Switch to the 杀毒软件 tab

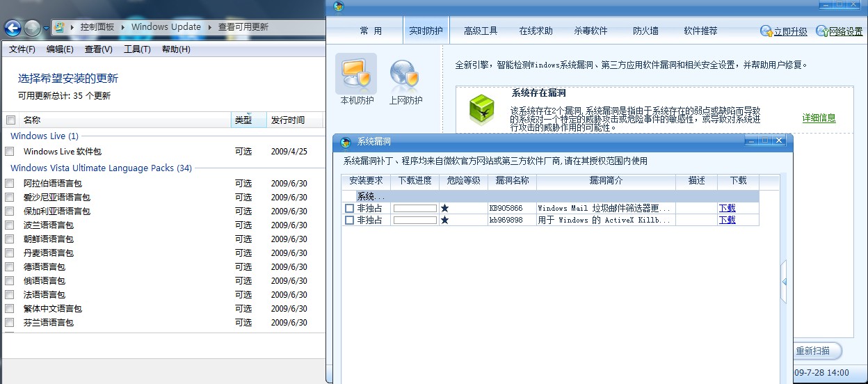pos(590,31)
